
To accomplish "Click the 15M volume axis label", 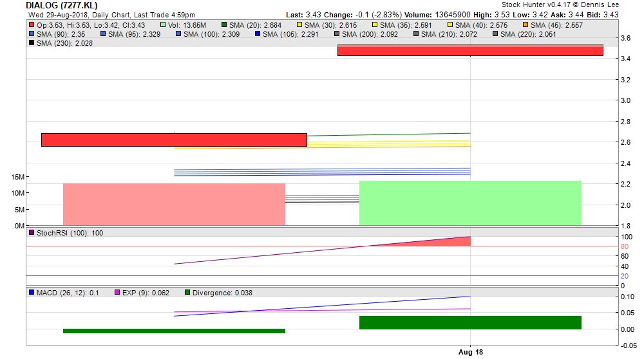I will tap(17, 177).
